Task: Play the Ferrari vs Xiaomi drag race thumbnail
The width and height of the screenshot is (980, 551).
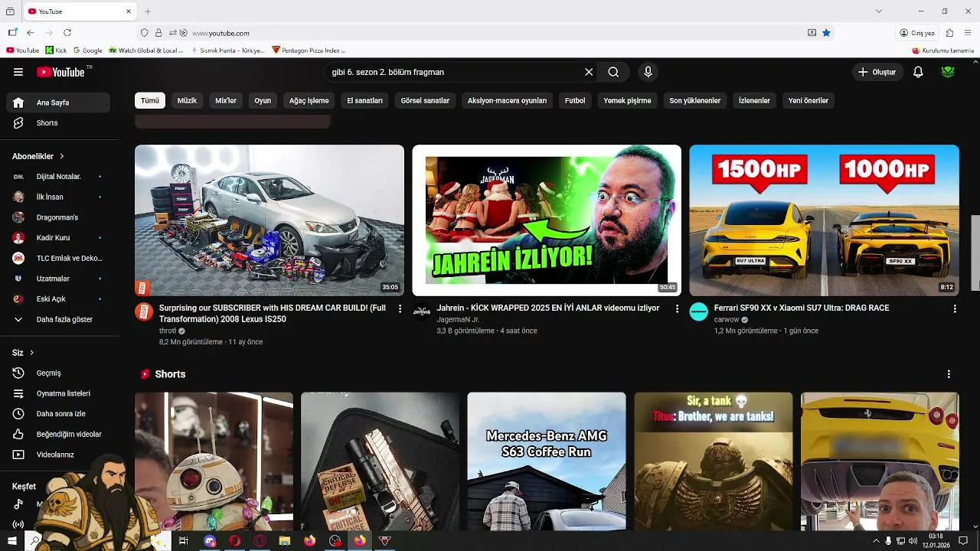Action: coord(824,220)
